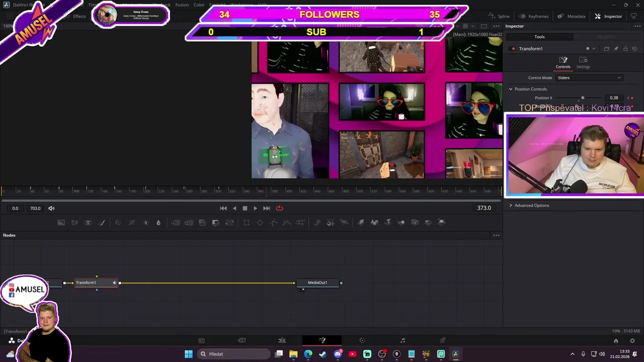
Task: Open the viewer three-dot options menu
Action: coord(496,26)
